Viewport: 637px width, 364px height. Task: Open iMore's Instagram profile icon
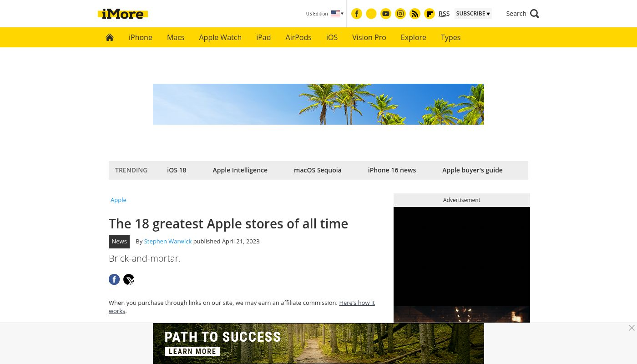pyautogui.click(x=400, y=14)
